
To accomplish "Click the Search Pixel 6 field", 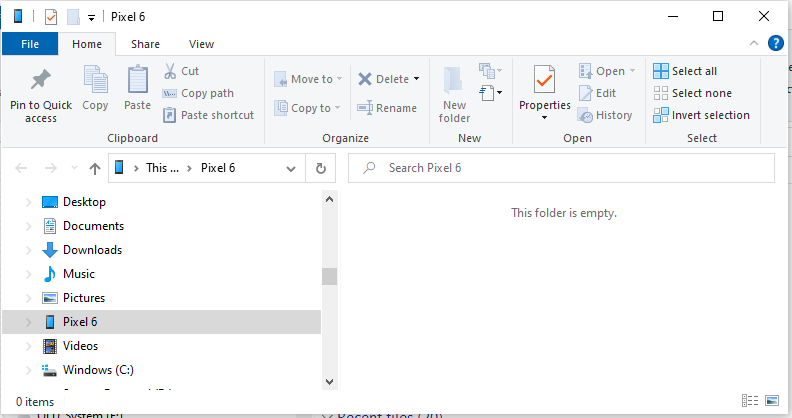I will pyautogui.click(x=561, y=168).
